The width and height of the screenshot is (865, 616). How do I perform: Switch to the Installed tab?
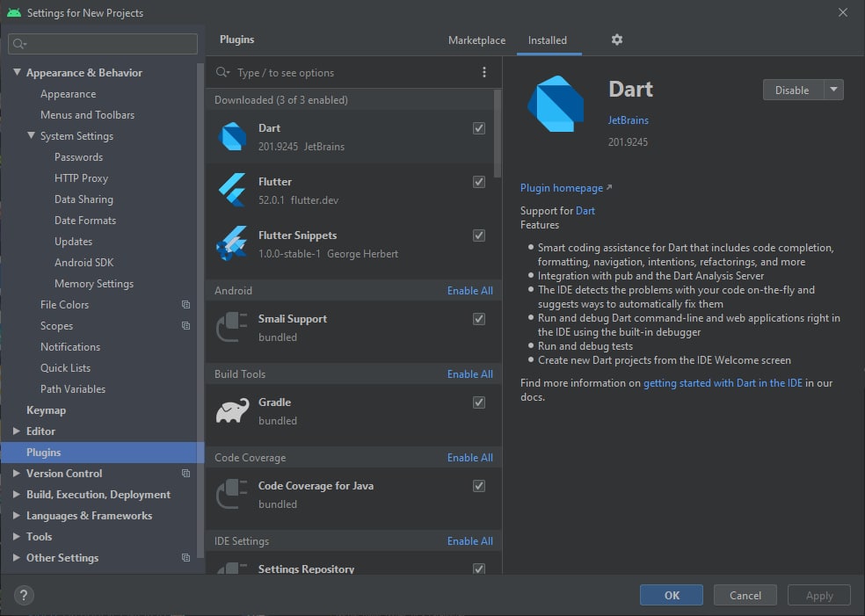[548, 40]
